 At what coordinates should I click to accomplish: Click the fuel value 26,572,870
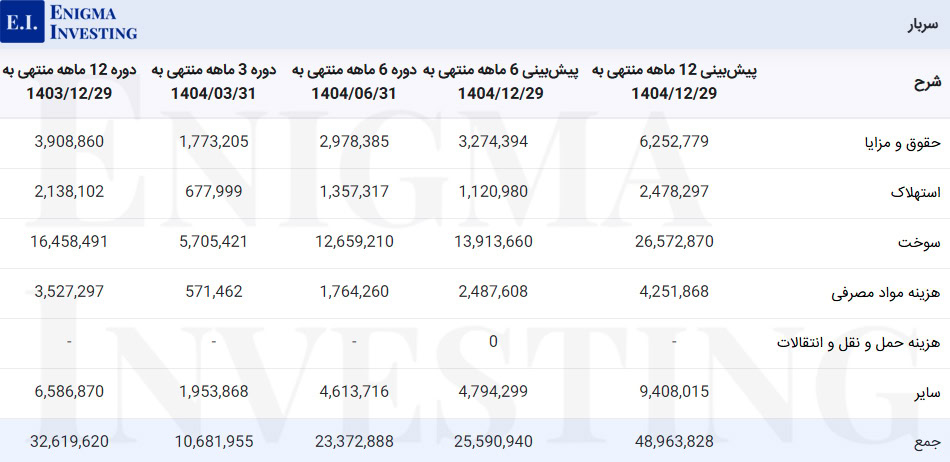tap(674, 243)
